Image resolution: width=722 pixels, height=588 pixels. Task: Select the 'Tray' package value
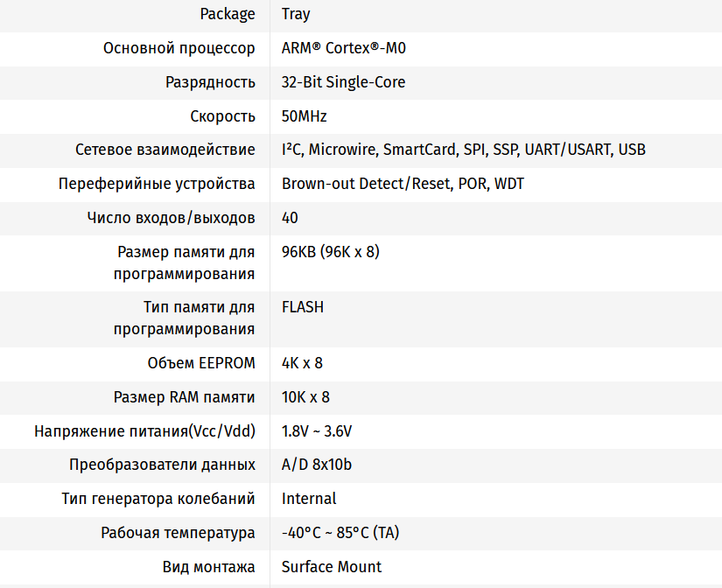click(x=296, y=14)
